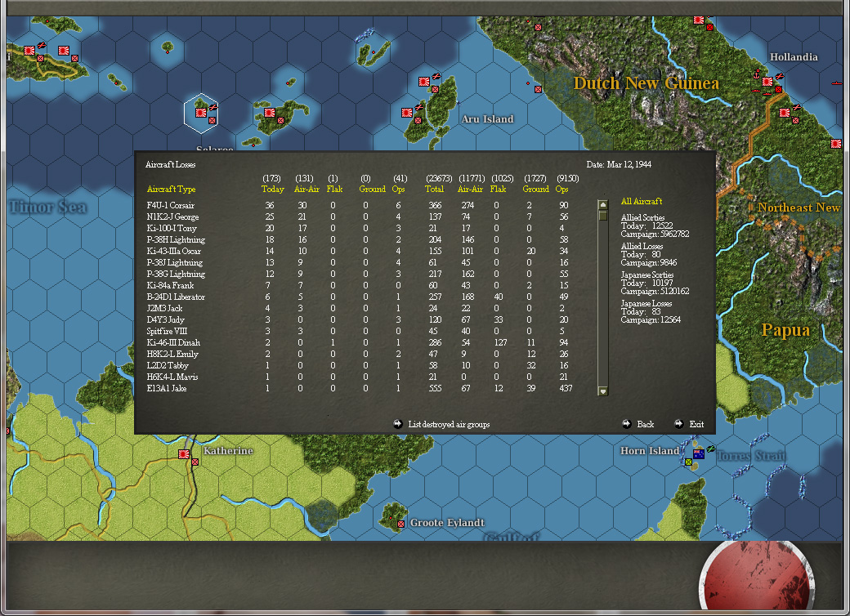The image size is (850, 616).
Task: Click the arrow icon beside List destroyed air groups
Action: point(398,424)
